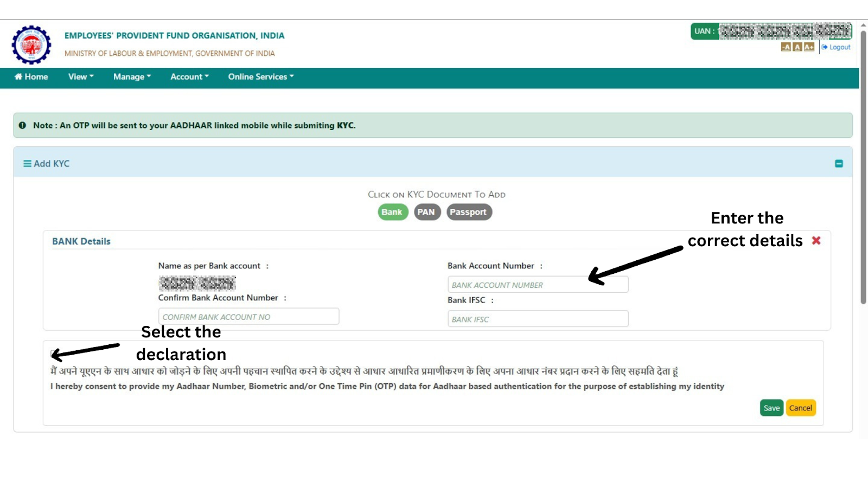
Task: Save the bank KYC details
Action: (x=771, y=408)
